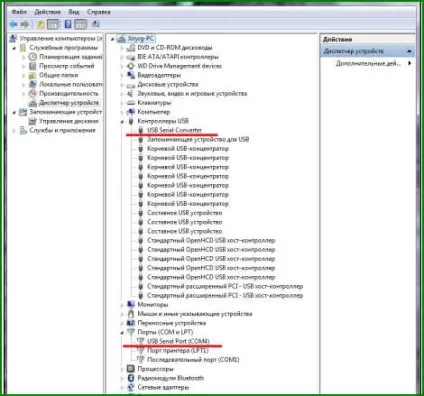Click the folder icon beside Общие папки
Viewport: 424px width, 396px height.
coord(33,75)
